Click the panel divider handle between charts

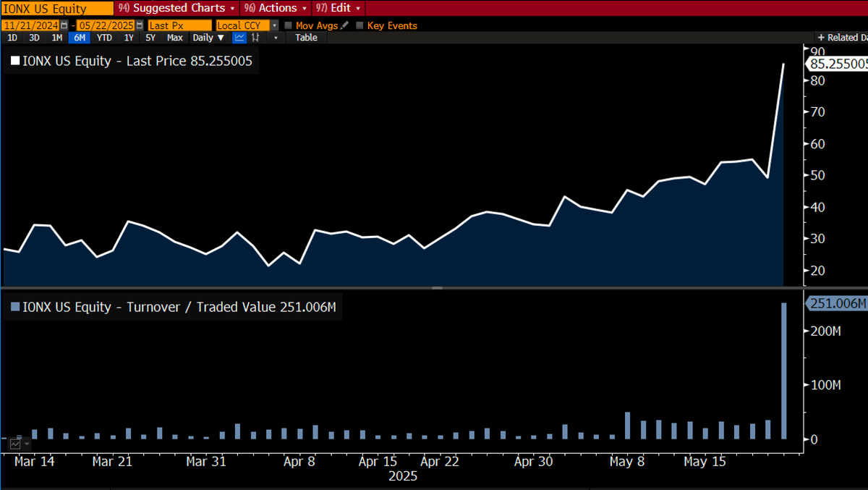point(437,287)
